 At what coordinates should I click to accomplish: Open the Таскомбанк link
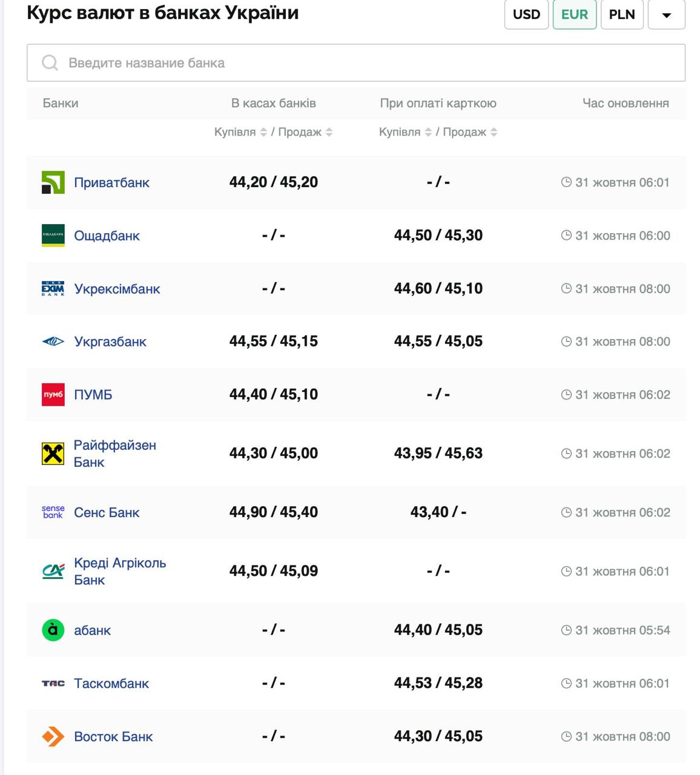pyautogui.click(x=111, y=684)
